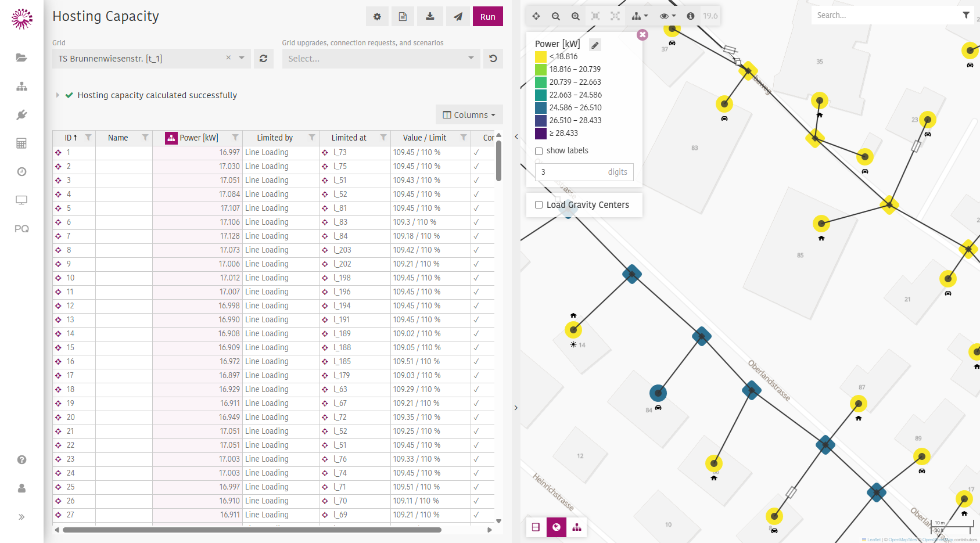The width and height of the screenshot is (980, 543).
Task: Click the download results icon
Action: tap(430, 17)
